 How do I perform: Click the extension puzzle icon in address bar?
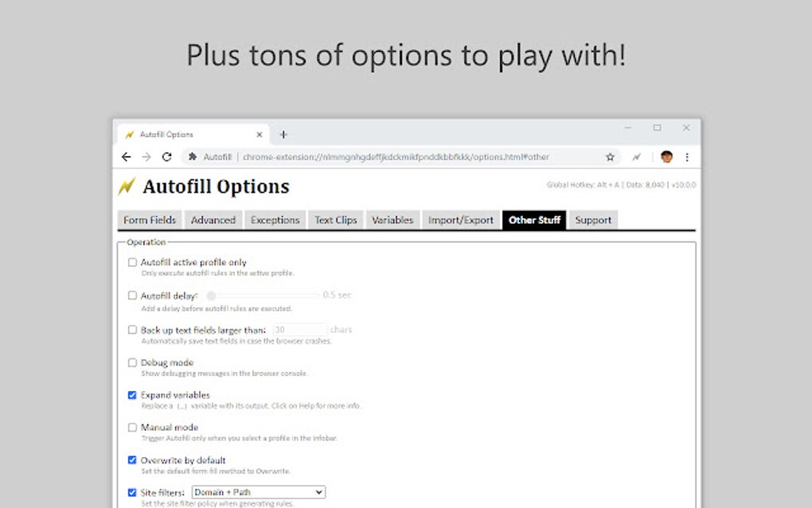point(193,157)
